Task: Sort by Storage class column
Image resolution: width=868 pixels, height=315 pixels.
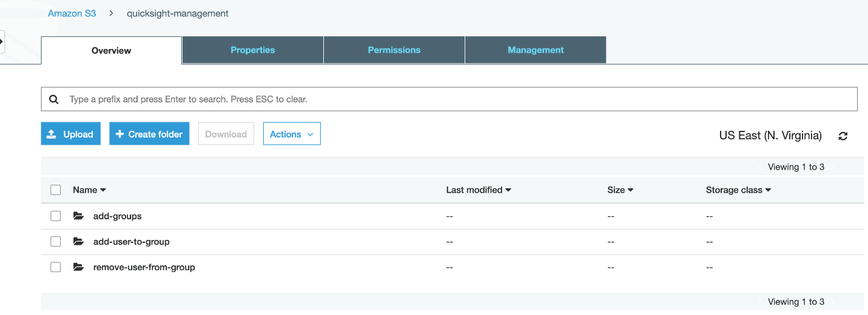Action: click(738, 190)
